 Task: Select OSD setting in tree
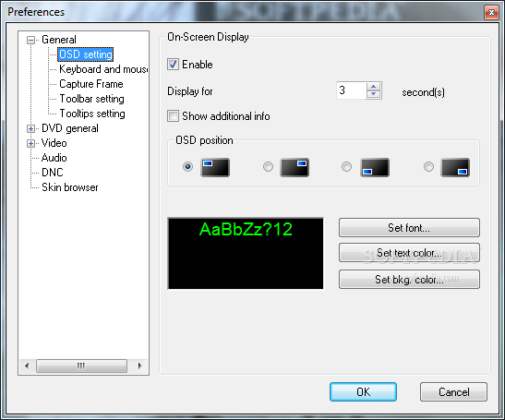86,54
